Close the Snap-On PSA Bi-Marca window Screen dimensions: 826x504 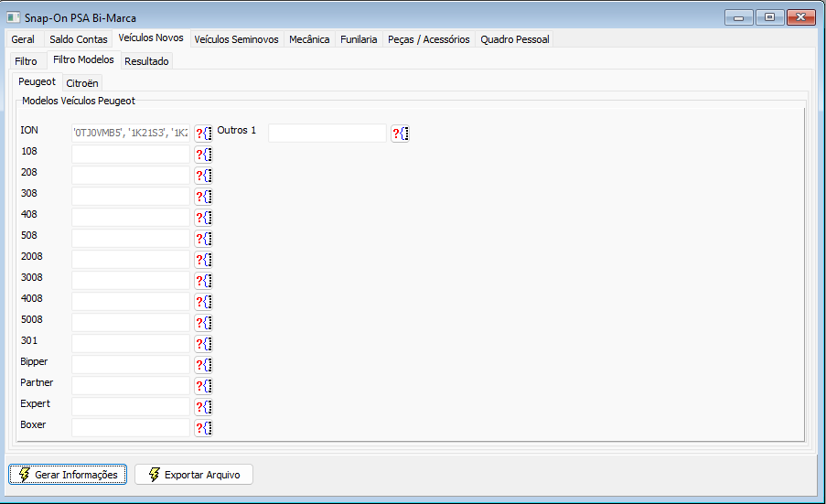tap(800, 17)
